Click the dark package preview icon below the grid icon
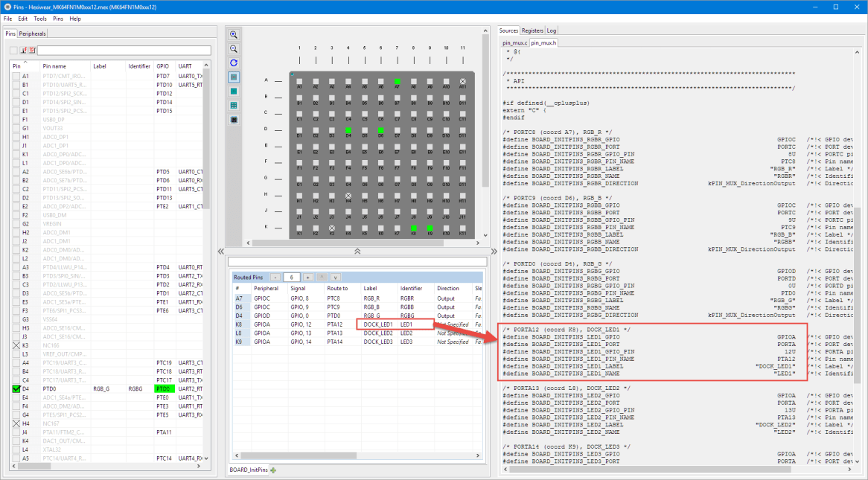868x480 pixels. [234, 118]
